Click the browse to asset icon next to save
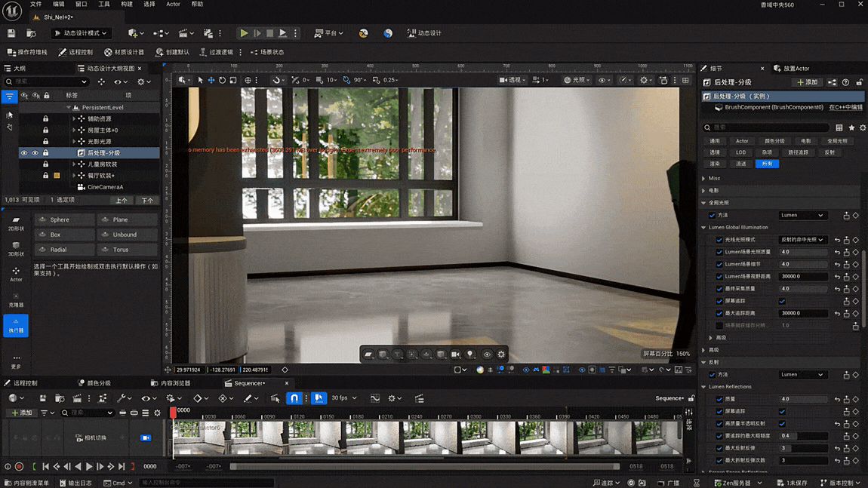This screenshot has width=868, height=488. pos(31,33)
